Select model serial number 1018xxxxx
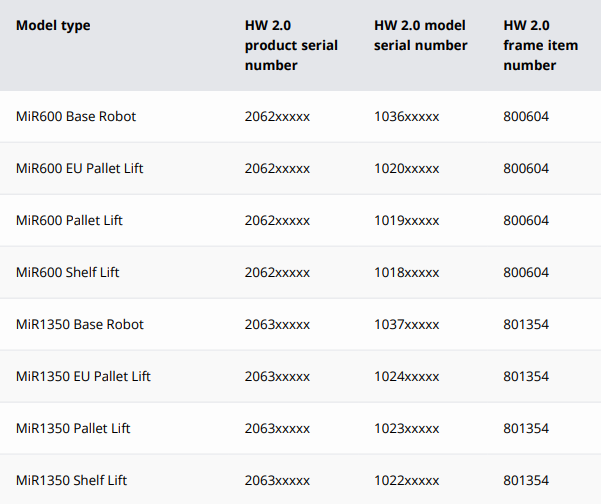 click(x=406, y=272)
